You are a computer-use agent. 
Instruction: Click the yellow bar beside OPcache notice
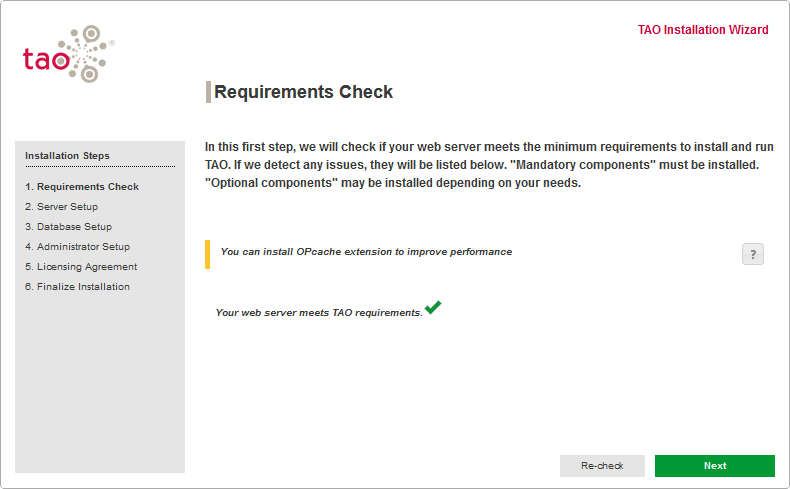207,254
